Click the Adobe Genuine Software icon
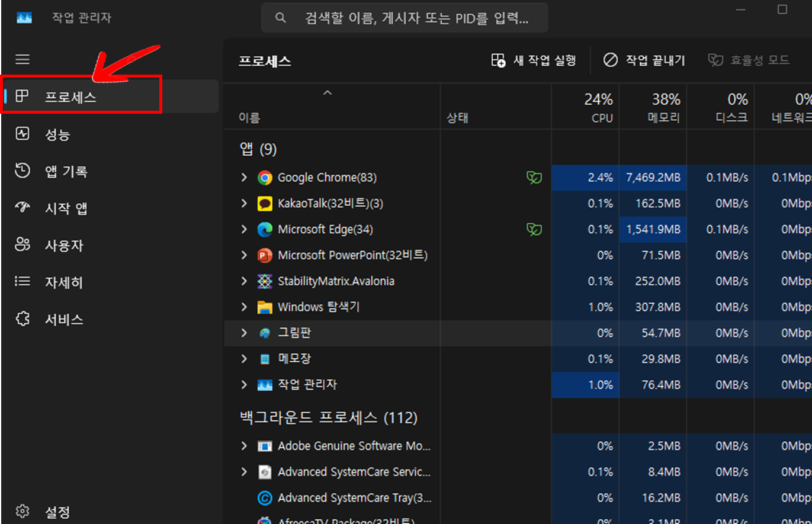This screenshot has width=812, height=524. pos(265,446)
